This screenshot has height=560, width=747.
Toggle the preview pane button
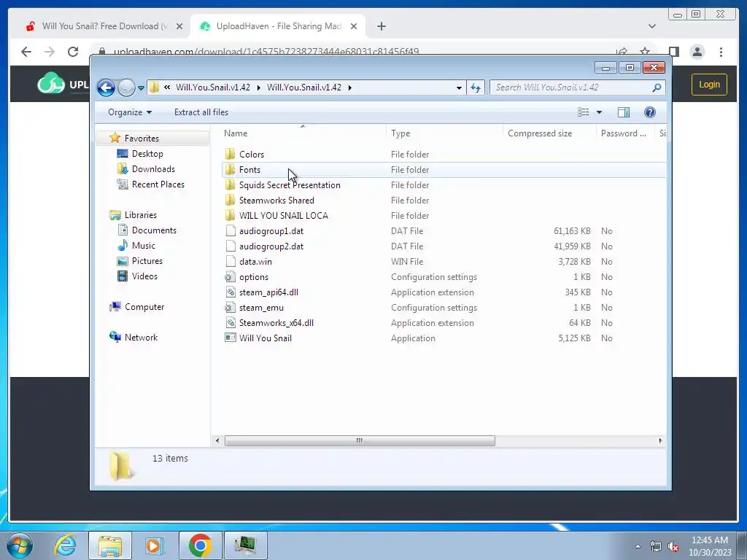click(x=623, y=112)
